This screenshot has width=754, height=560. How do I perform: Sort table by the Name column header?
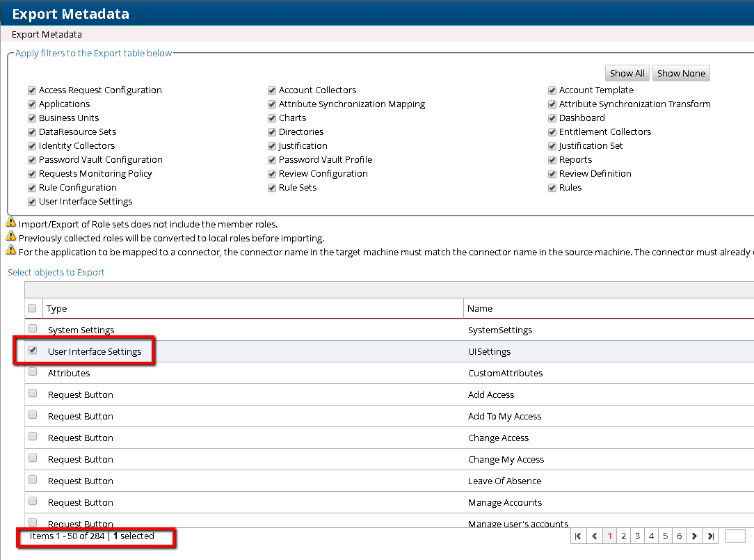[480, 308]
